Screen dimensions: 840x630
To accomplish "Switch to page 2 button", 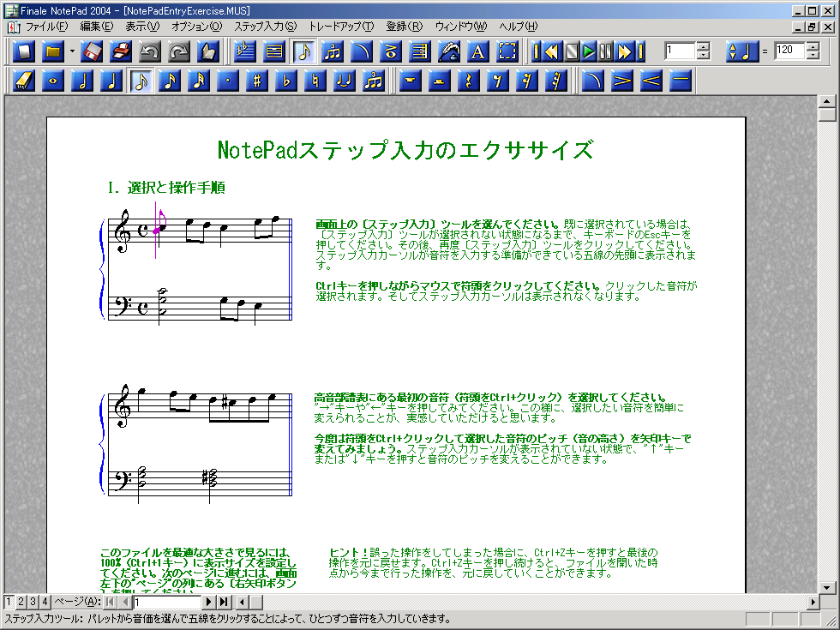I will [x=21, y=602].
